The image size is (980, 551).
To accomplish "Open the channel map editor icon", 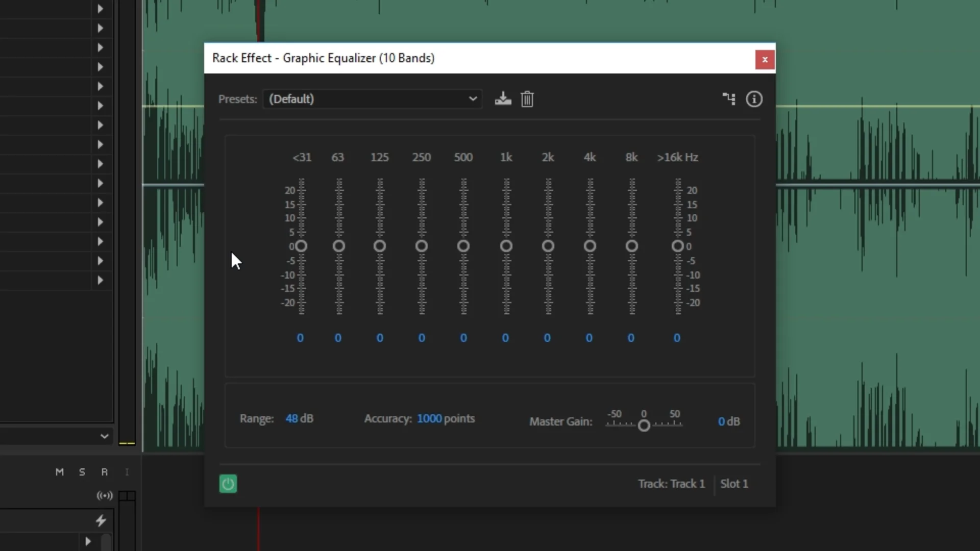I will click(729, 98).
